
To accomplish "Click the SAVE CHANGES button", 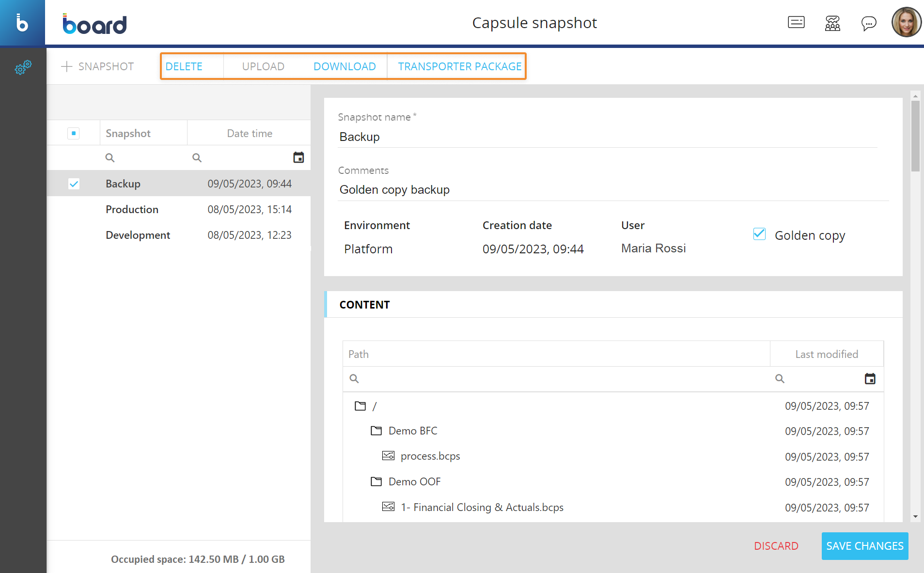I will (x=864, y=546).
